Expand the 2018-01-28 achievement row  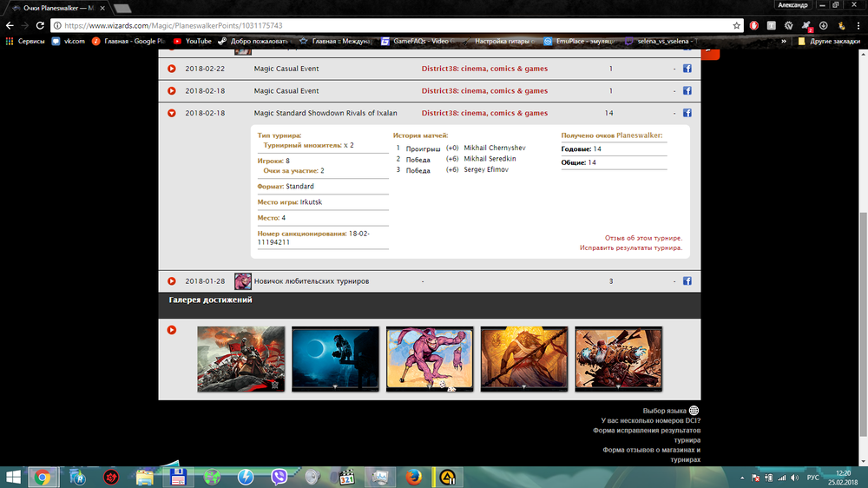click(x=172, y=281)
